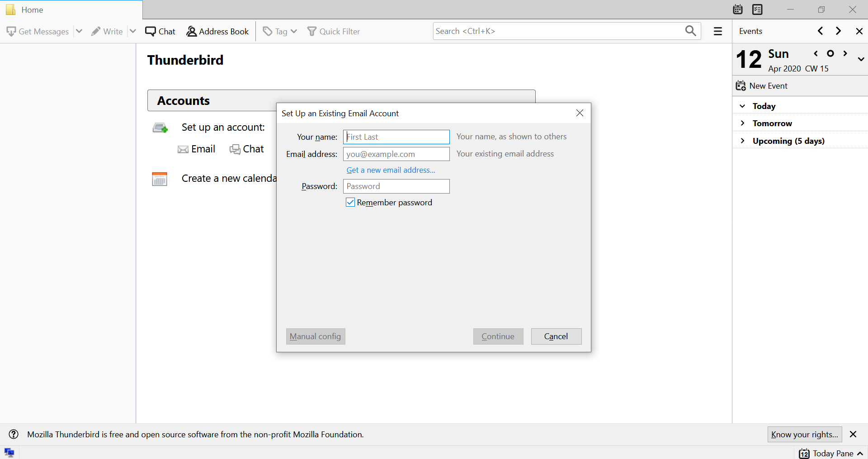Switch to the Tasks tab icon
The height and width of the screenshot is (459, 868).
point(757,9)
